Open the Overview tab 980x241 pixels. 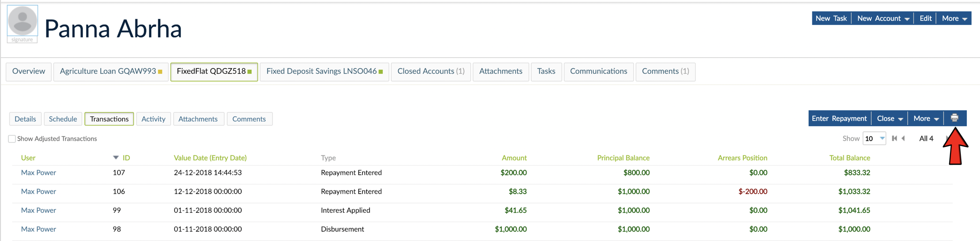(29, 71)
